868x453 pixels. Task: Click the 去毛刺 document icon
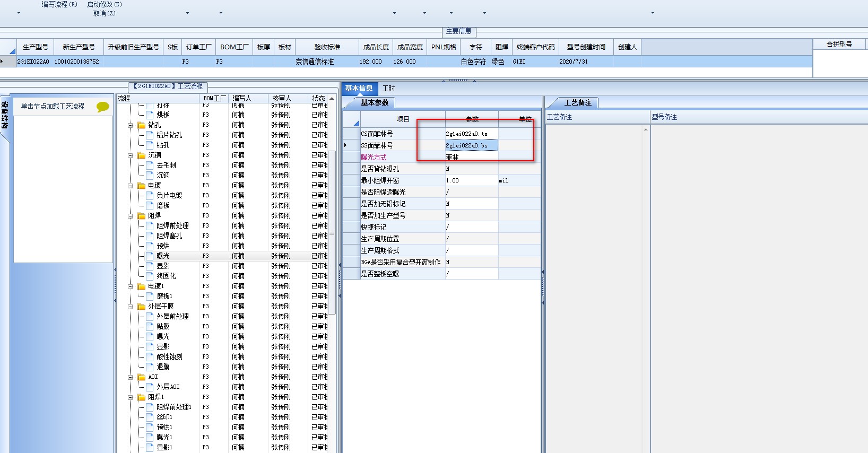coord(150,165)
